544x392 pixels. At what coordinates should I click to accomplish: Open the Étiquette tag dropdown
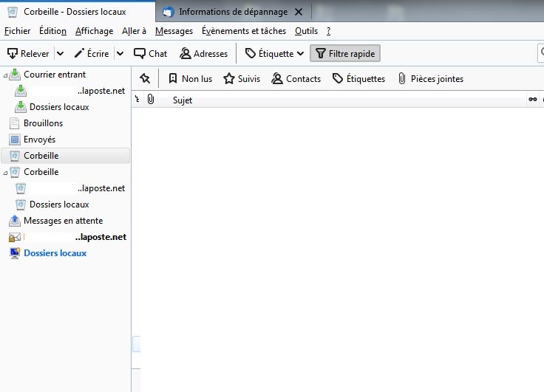(274, 54)
